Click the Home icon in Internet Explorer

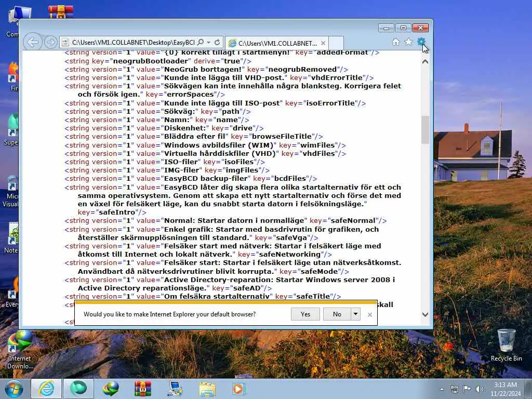[395, 42]
